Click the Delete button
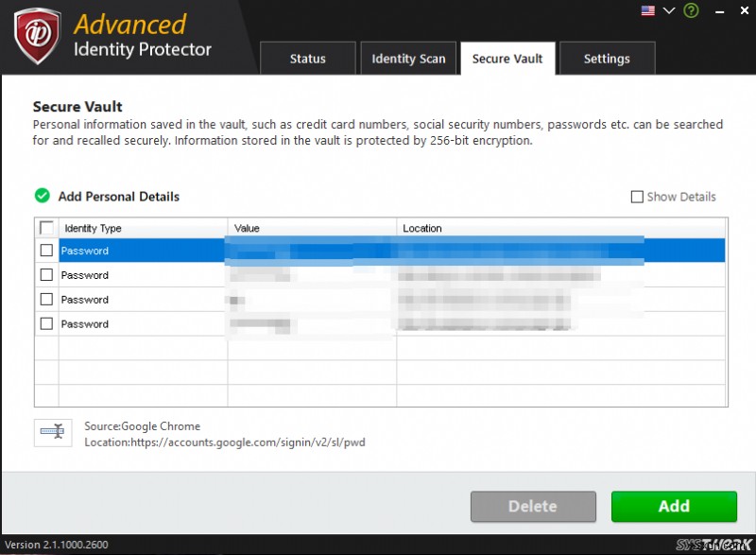The image size is (756, 555). (x=533, y=506)
